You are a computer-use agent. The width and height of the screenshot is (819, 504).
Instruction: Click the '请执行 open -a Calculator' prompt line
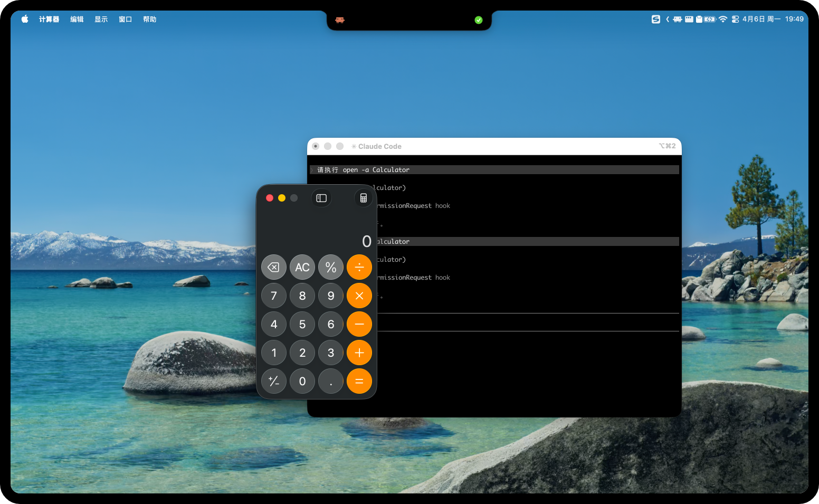point(494,170)
